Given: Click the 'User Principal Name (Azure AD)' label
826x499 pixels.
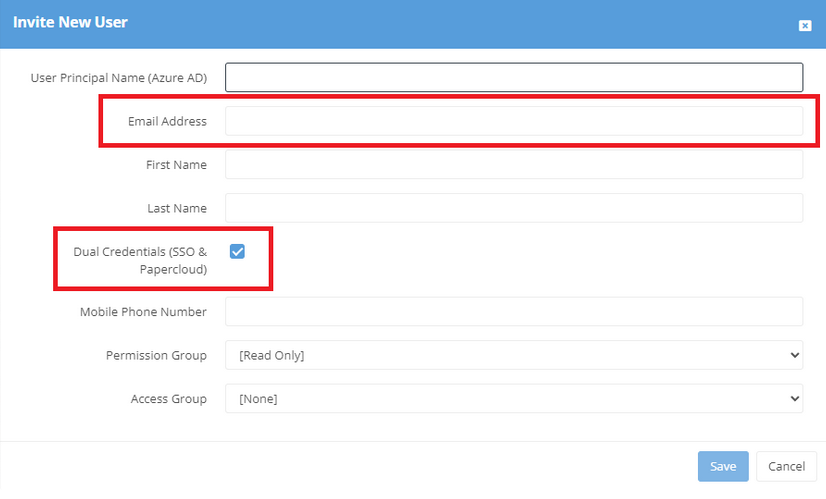Looking at the screenshot, I should 119,78.
